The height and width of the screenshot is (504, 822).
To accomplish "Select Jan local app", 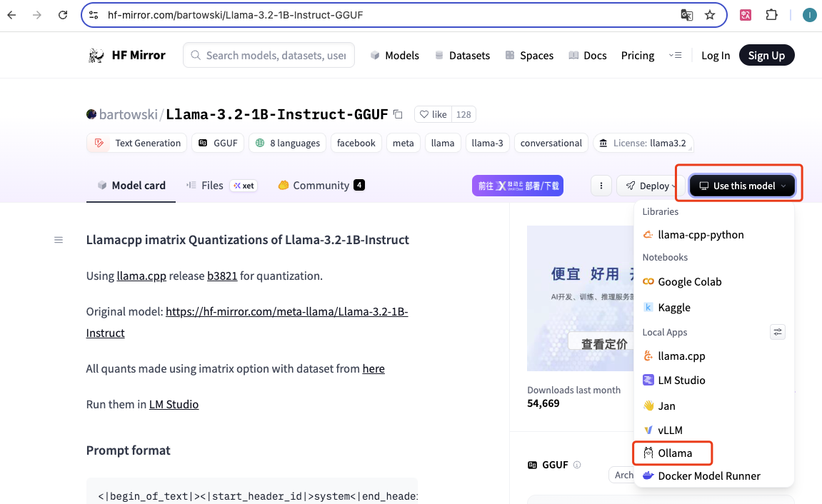I will coord(659,406).
